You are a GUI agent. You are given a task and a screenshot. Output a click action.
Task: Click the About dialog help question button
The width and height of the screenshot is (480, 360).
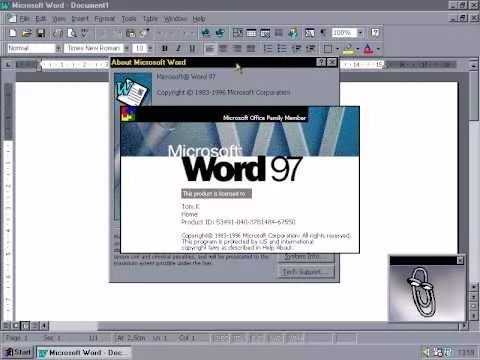click(x=321, y=62)
